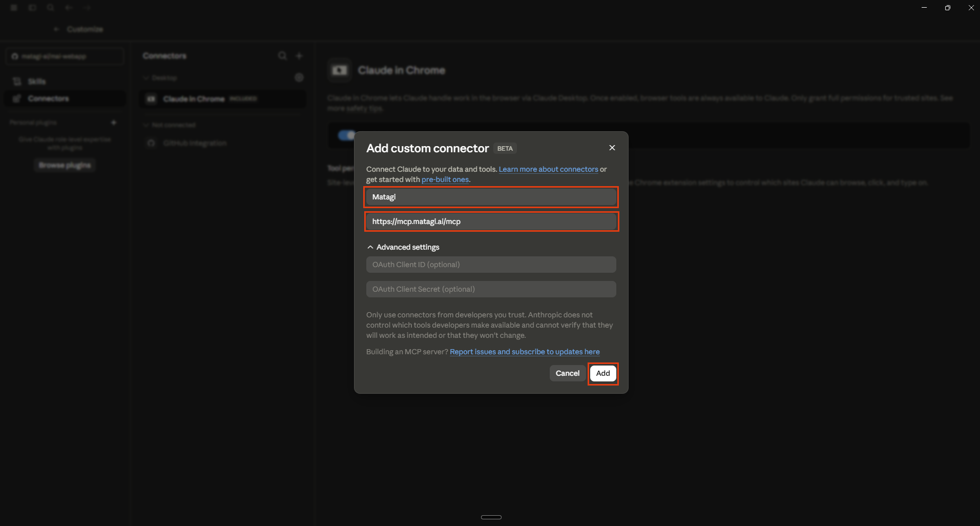Click the title bar search icon
Screen dimensions: 980x526
[x=50, y=8]
